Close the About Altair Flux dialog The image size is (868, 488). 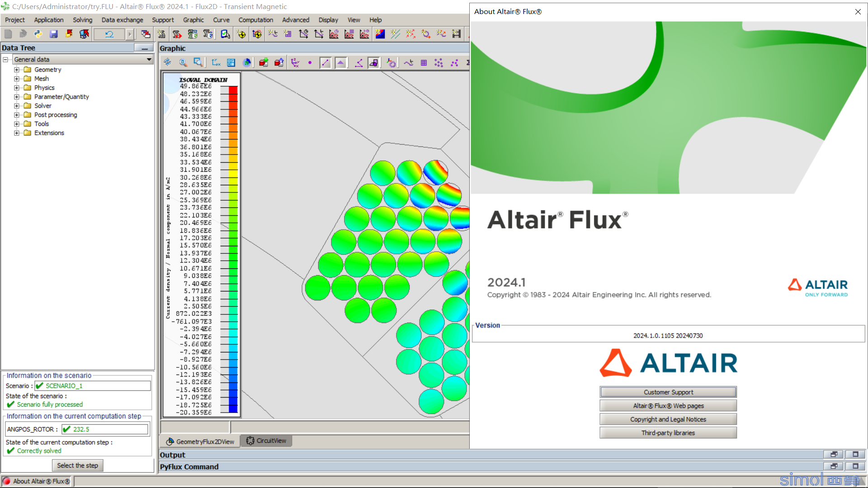click(x=858, y=12)
